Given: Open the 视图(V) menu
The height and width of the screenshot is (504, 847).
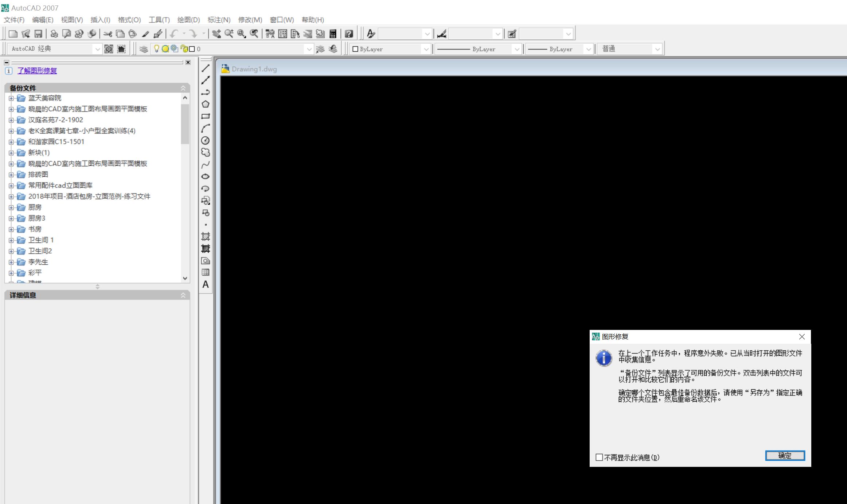Looking at the screenshot, I should coord(72,20).
